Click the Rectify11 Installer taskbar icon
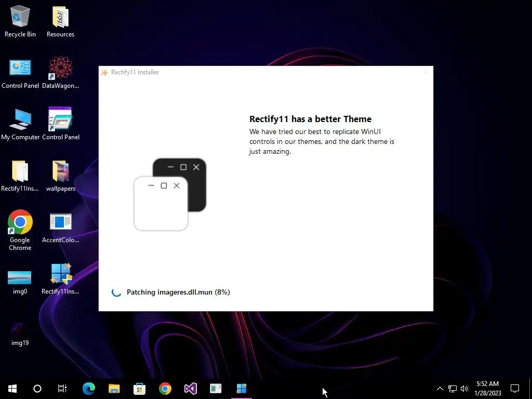This screenshot has width=532, height=399. click(242, 389)
